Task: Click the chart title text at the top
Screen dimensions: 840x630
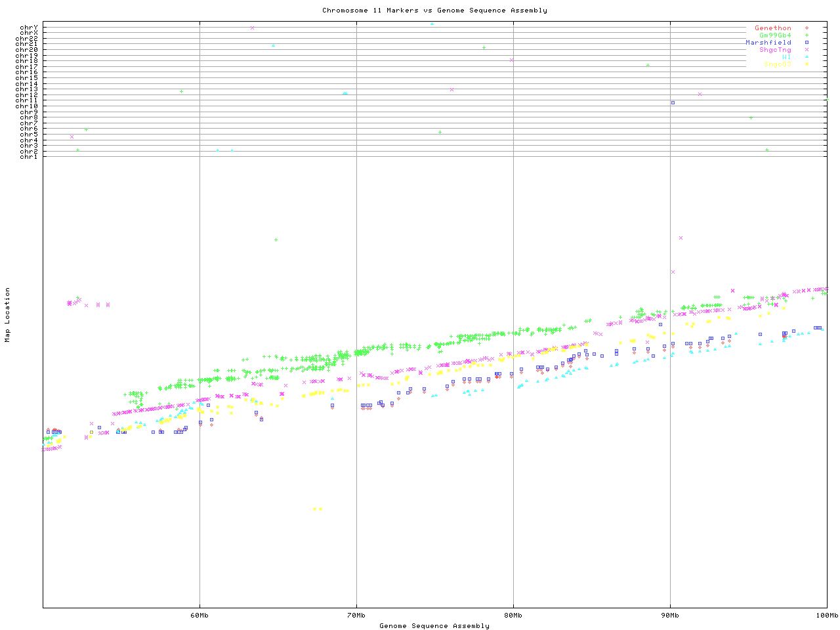Action: tap(434, 10)
